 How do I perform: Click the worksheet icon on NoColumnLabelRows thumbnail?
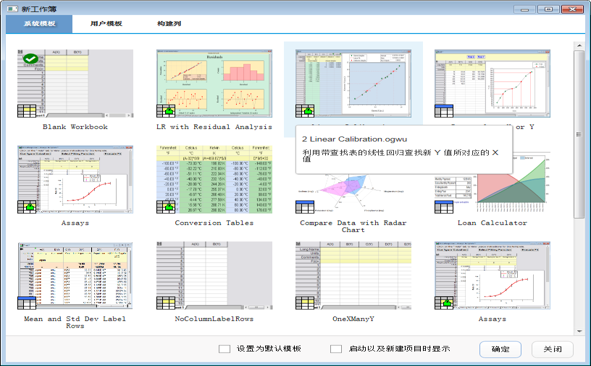pos(166,303)
